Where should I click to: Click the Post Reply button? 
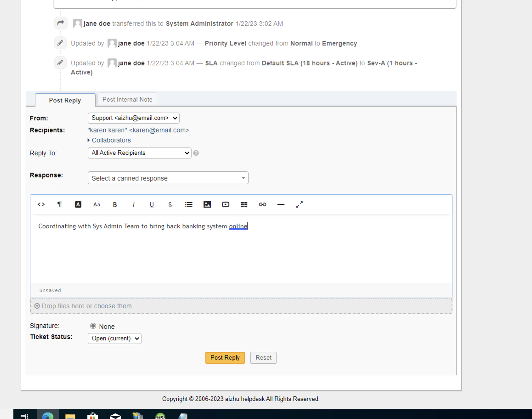[x=225, y=357]
